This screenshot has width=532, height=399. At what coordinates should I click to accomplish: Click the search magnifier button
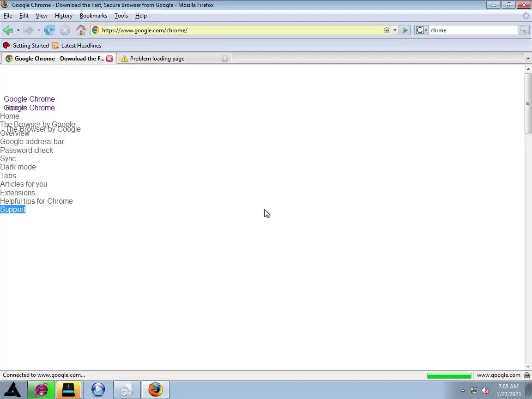524,30
